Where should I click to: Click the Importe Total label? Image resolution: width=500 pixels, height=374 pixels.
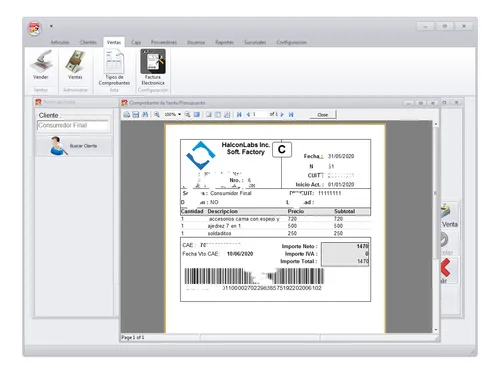(x=299, y=261)
